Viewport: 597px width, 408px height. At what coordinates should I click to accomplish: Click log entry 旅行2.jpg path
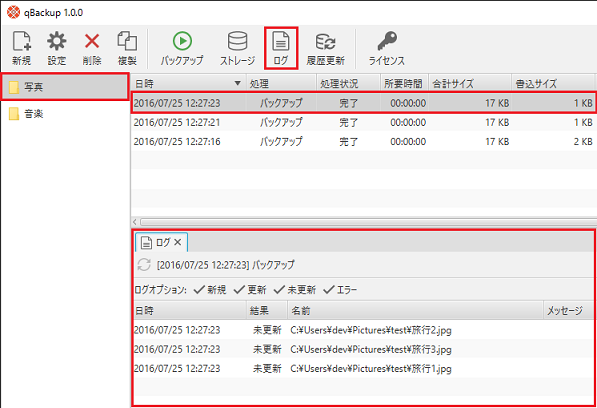point(371,330)
